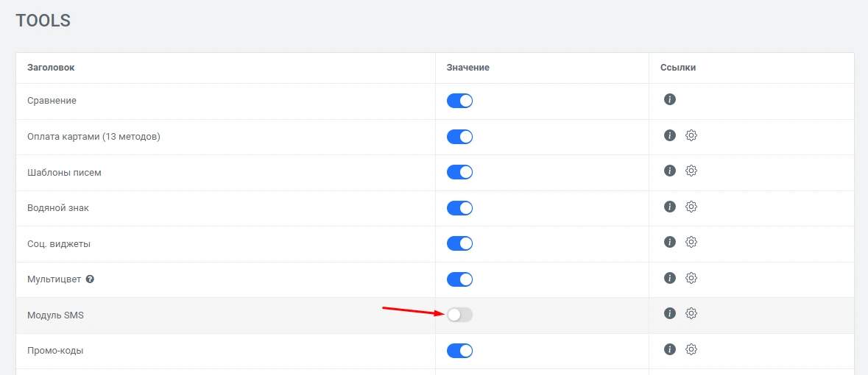Turn off Мультицвет toggle switch

point(459,279)
